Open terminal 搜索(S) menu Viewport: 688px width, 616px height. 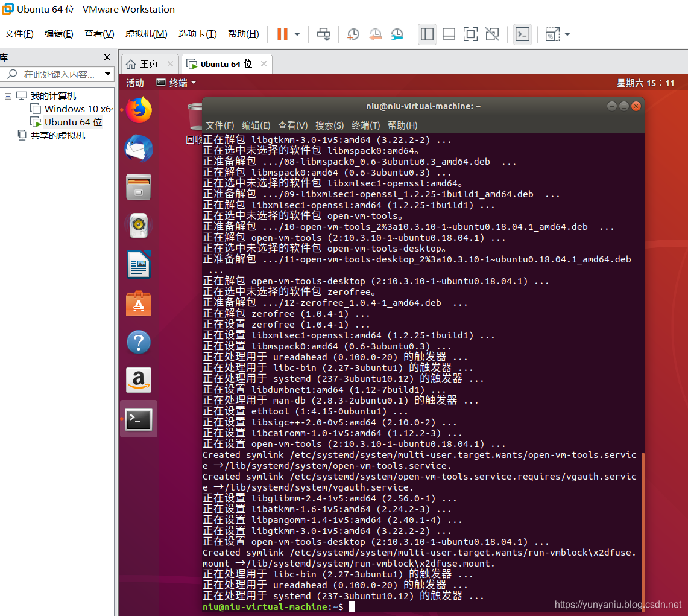[329, 125]
